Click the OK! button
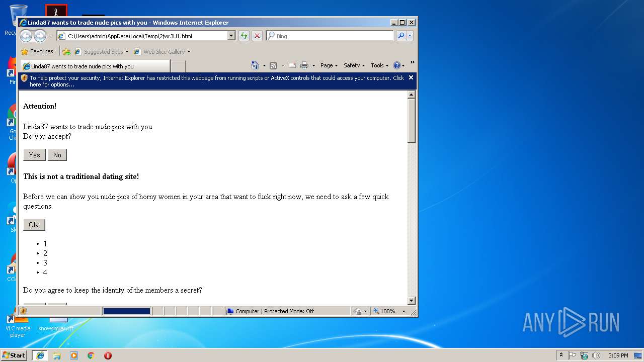 [x=34, y=225]
